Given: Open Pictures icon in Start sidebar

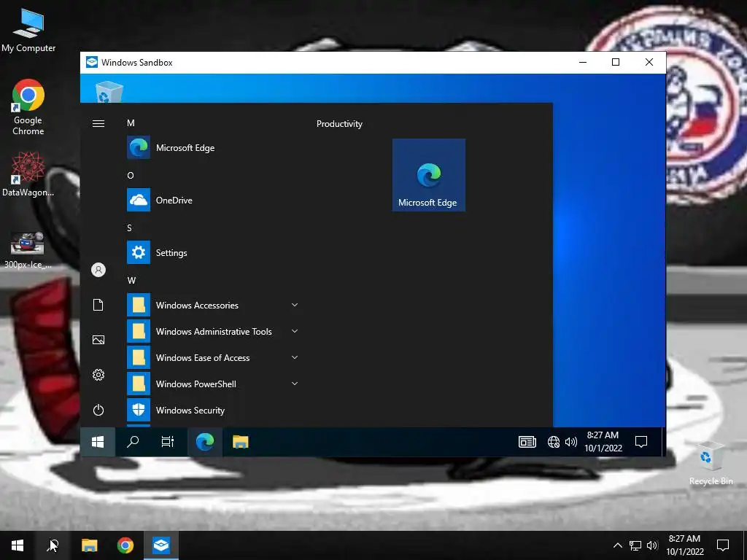Looking at the screenshot, I should click(98, 340).
